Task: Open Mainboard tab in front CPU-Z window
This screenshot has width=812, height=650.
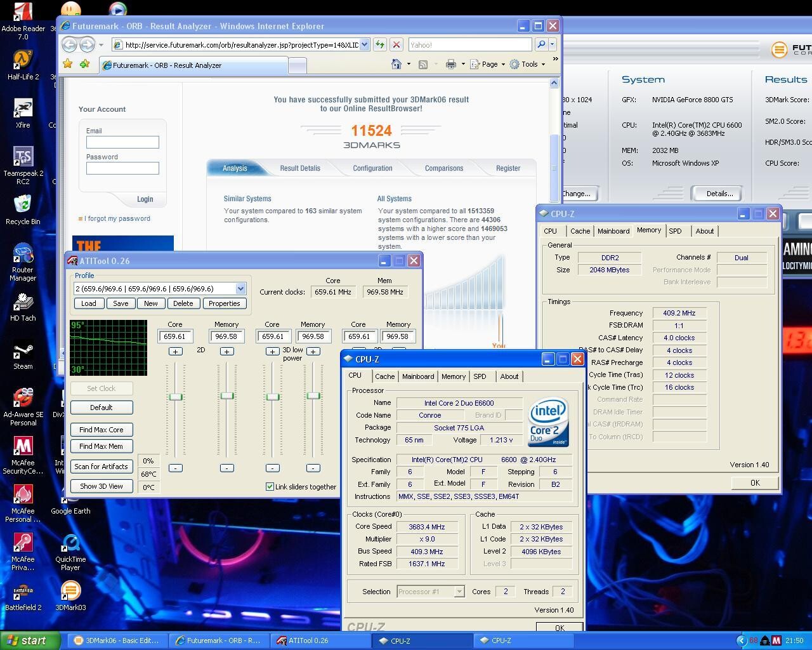Action: 418,376
